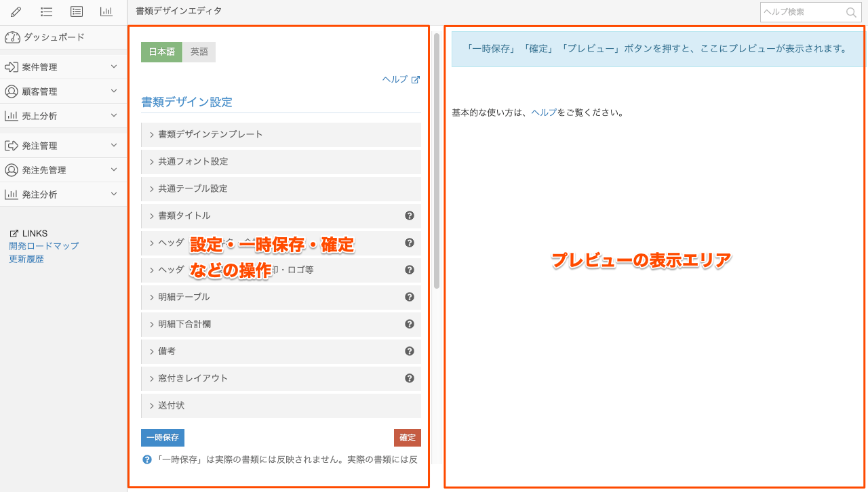This screenshot has width=868, height=492.
Task: Expand the 発注分析 sidebar menu
Action: pos(41,194)
